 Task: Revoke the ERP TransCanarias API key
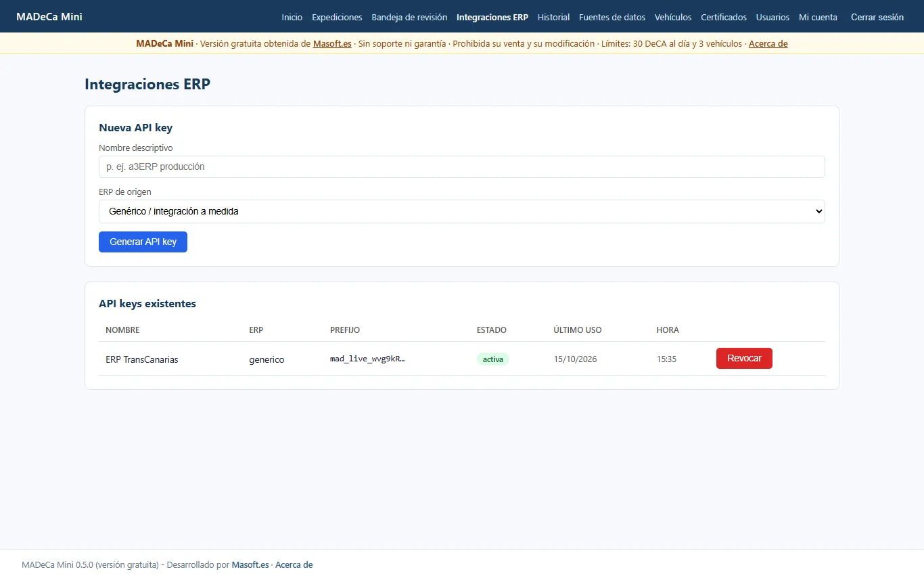(744, 358)
